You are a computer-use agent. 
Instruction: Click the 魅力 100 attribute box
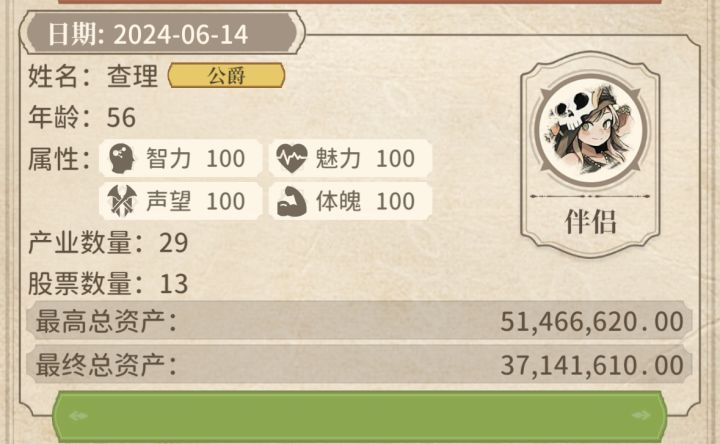tap(350, 158)
